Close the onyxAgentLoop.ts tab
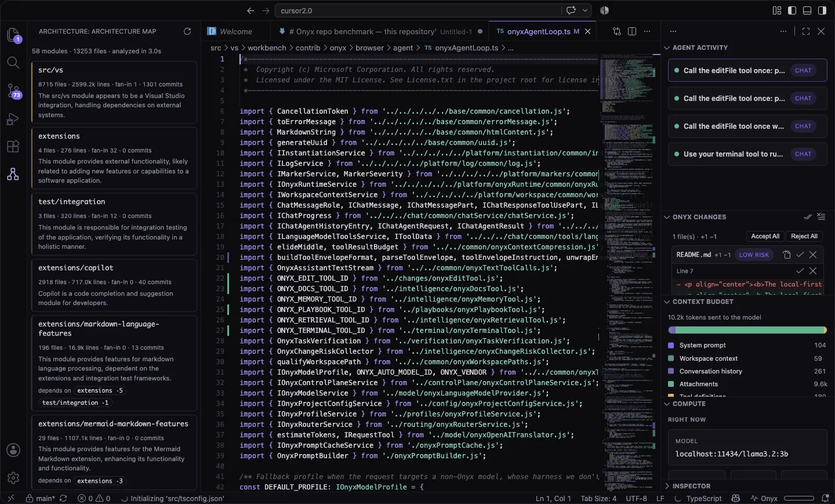 [588, 31]
